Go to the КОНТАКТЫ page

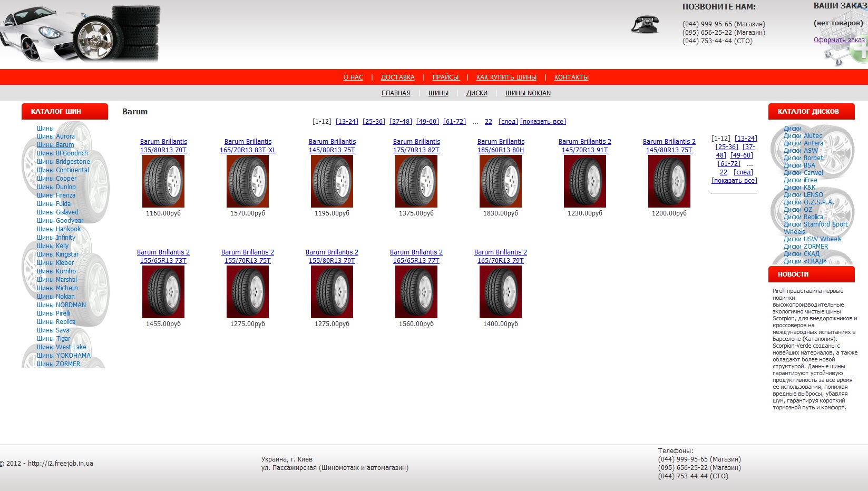571,77
